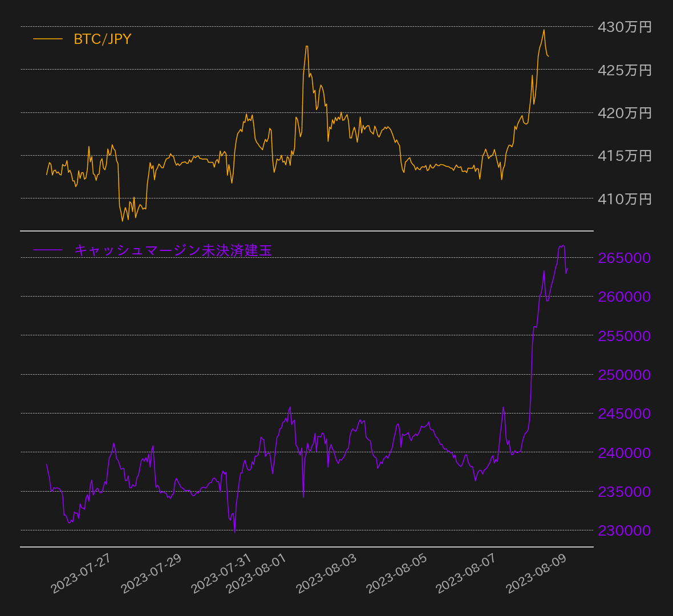Click the purple legend line swatch
Screen dimensions: 673x616
coord(48,250)
